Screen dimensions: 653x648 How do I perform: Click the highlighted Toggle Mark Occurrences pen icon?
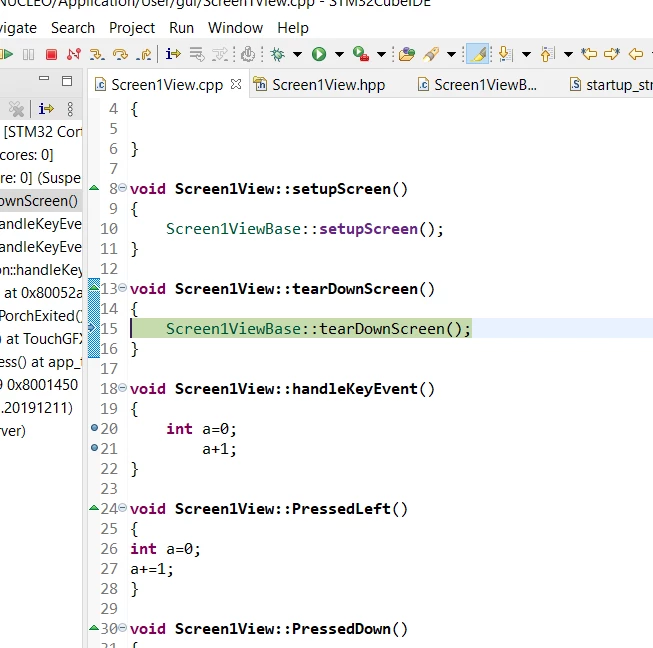click(477, 54)
